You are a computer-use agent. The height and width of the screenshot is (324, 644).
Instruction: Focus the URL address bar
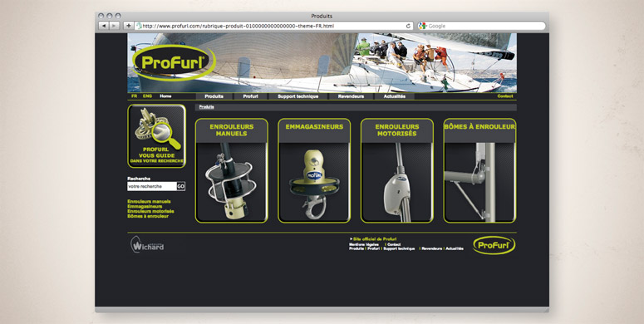(x=273, y=26)
